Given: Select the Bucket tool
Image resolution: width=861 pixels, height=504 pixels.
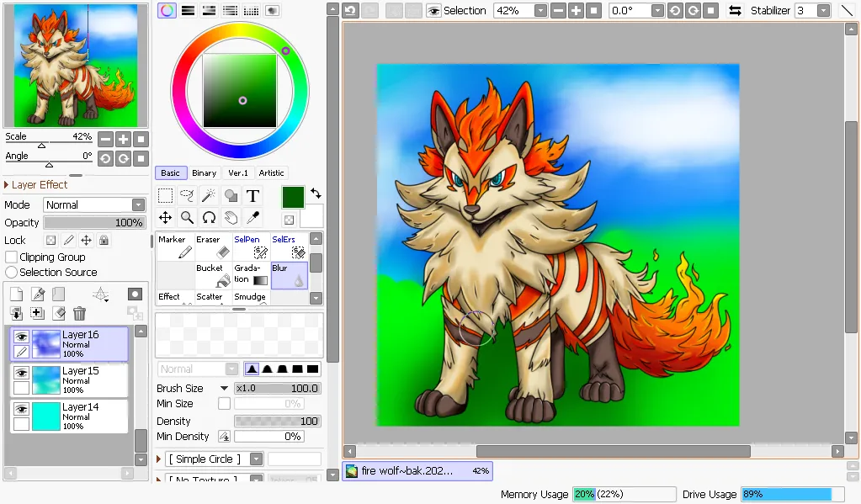Looking at the screenshot, I should coord(213,275).
